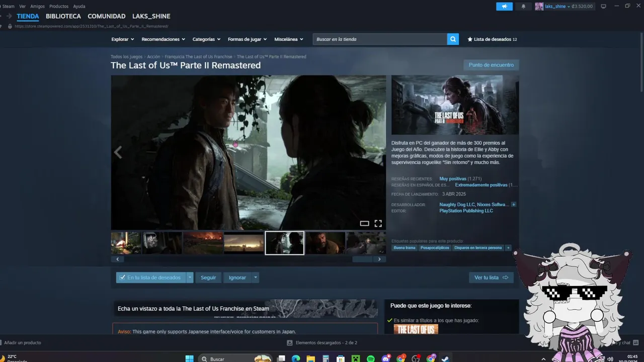
Task: Open the notifications bell icon
Action: [x=523, y=7]
